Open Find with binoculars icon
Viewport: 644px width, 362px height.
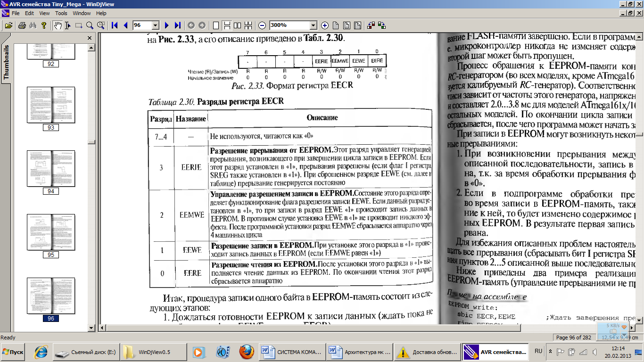(33, 25)
